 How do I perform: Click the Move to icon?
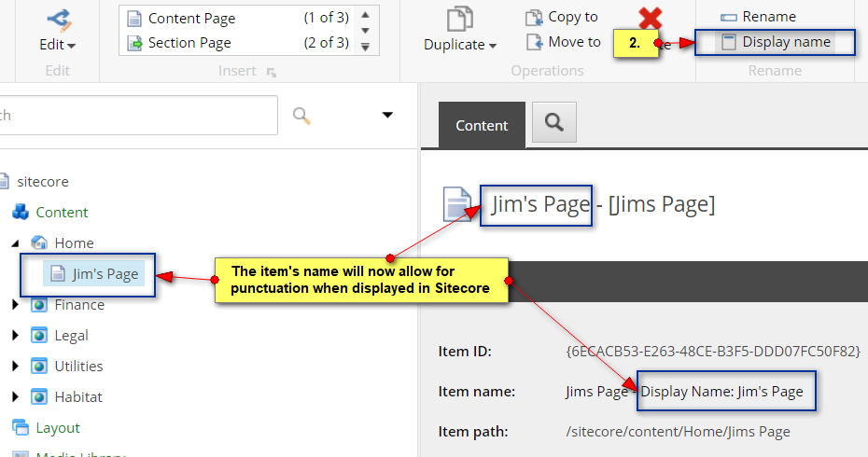534,42
